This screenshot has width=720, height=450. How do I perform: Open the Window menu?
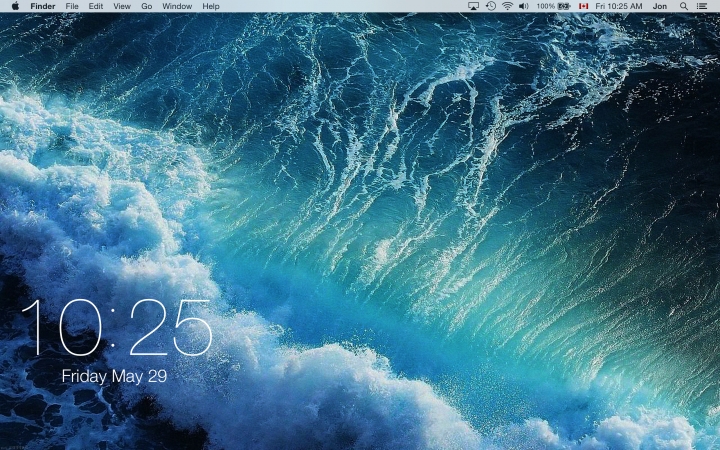click(177, 6)
